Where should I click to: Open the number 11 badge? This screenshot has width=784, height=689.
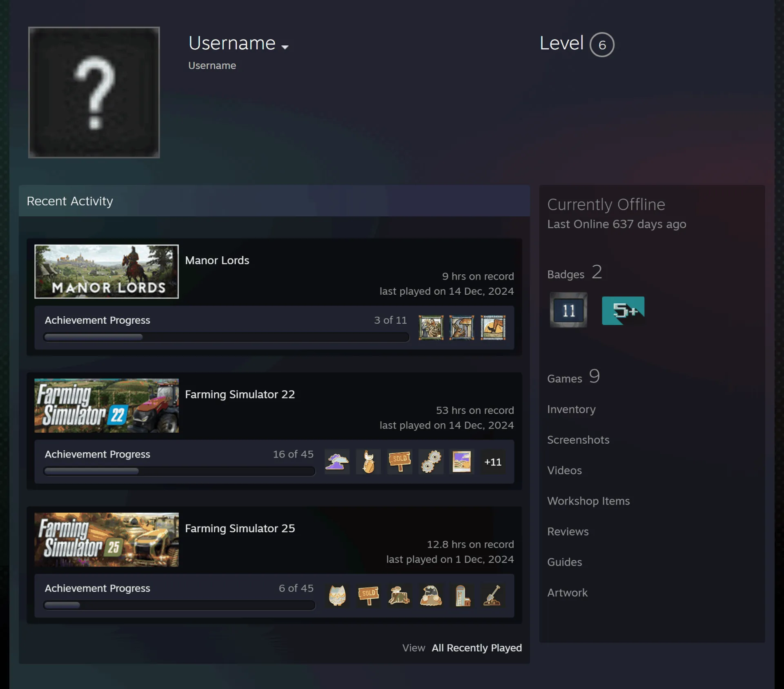(x=568, y=310)
